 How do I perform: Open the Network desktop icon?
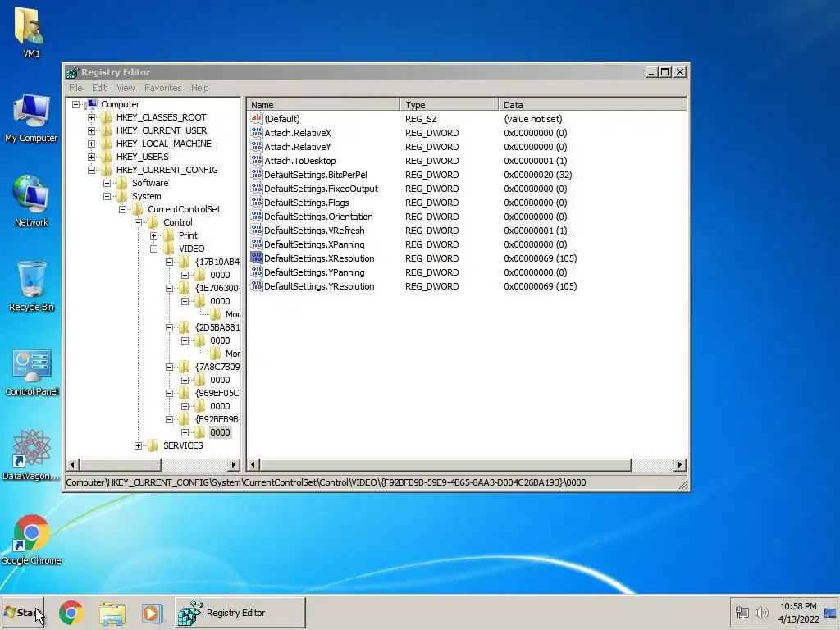coord(31,194)
